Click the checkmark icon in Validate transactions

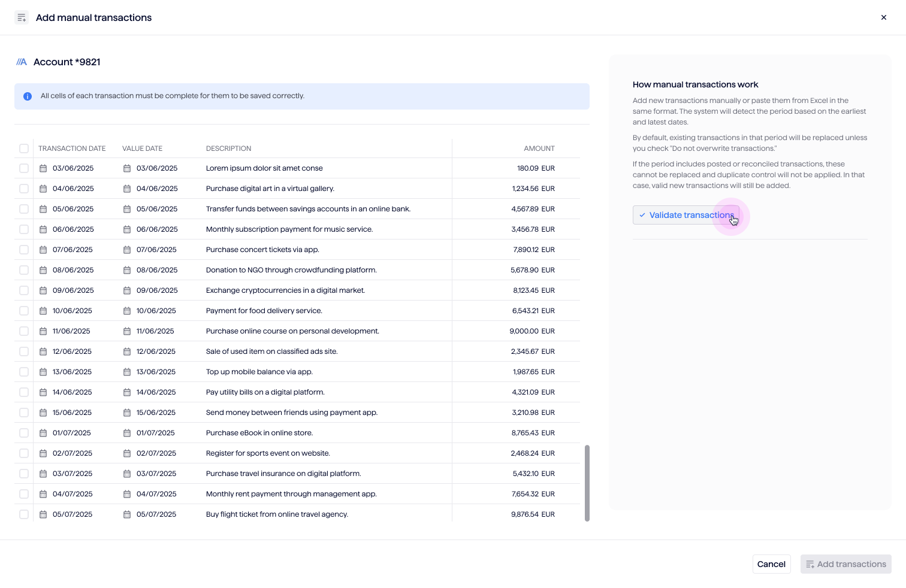[x=642, y=214]
